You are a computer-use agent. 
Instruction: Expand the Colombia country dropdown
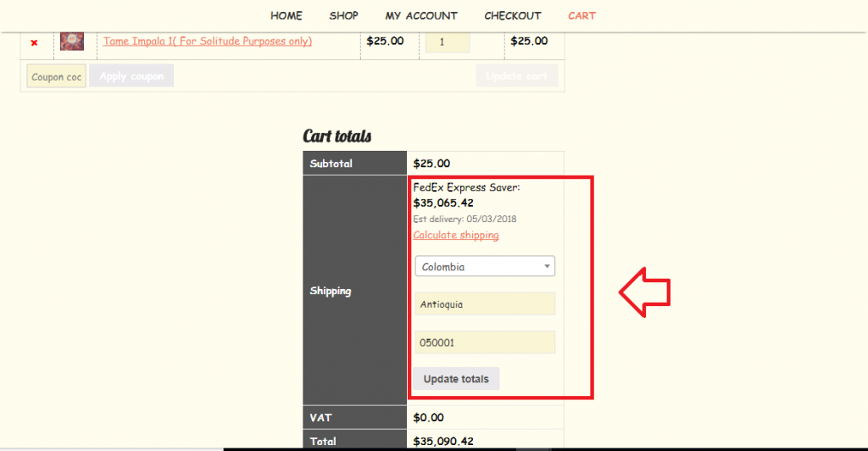[x=485, y=266]
